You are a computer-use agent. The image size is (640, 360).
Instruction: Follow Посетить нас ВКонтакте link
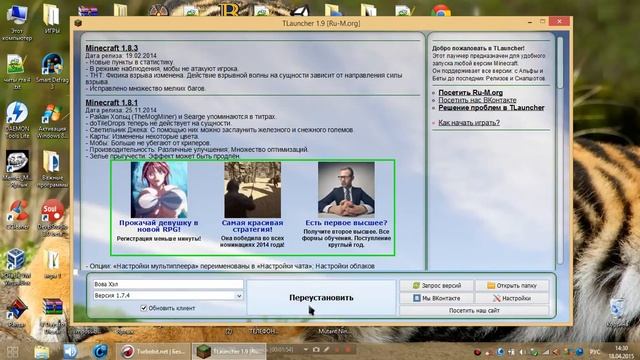[477, 100]
